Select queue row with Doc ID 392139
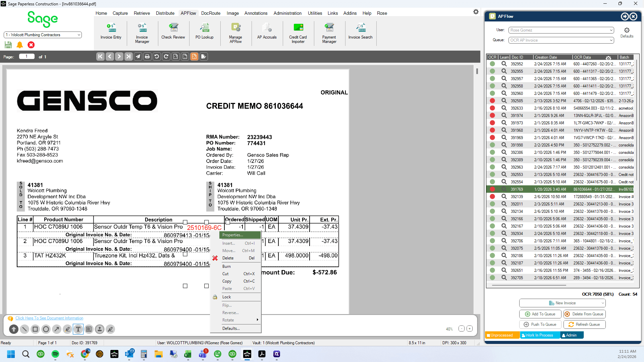The height and width of the screenshot is (362, 644). tap(561, 197)
